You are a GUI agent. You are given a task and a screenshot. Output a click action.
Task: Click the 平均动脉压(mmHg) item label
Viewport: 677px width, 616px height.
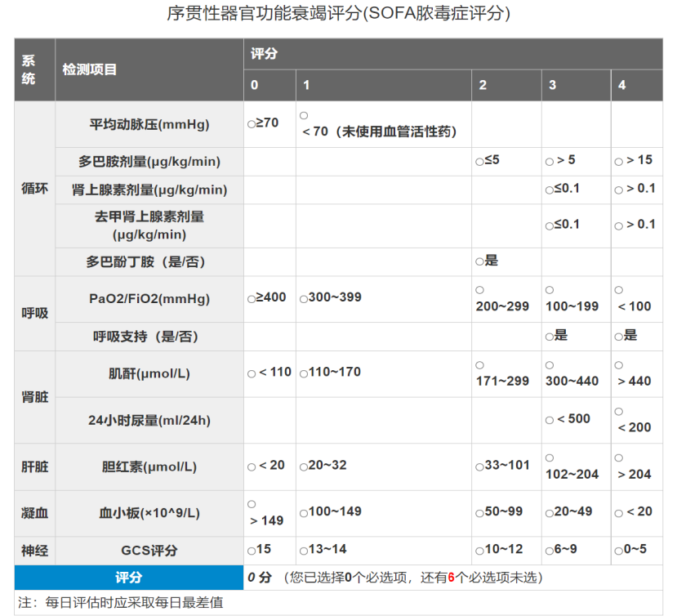149,124
